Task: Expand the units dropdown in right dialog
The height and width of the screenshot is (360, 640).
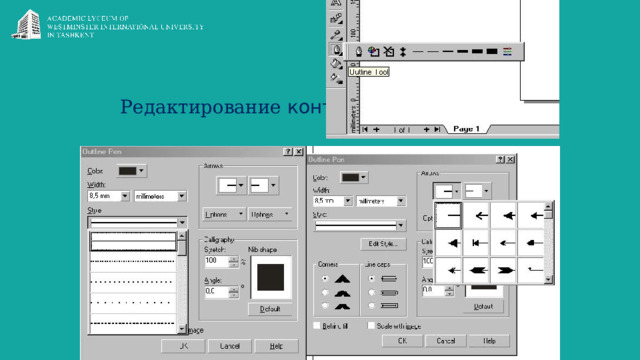Action: pos(401,201)
